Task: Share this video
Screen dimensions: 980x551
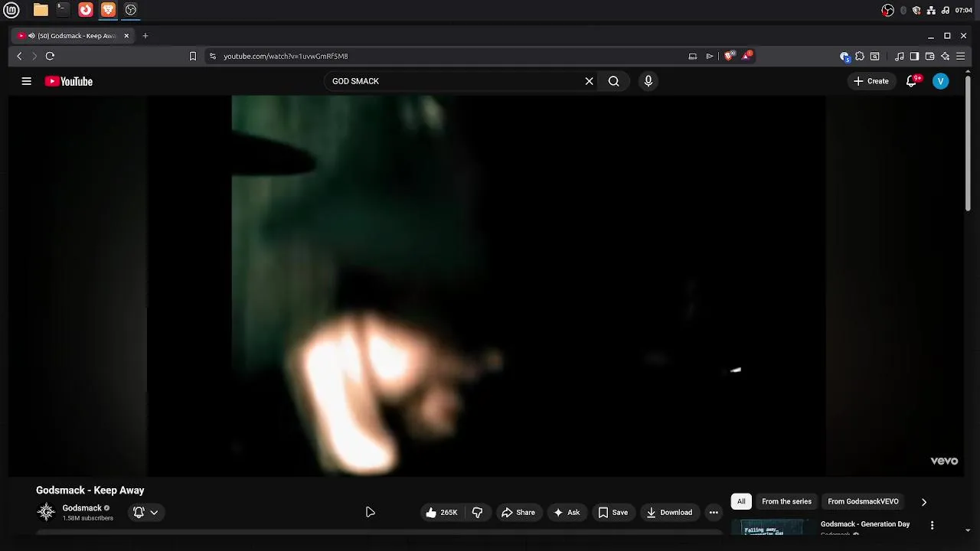Action: tap(518, 513)
